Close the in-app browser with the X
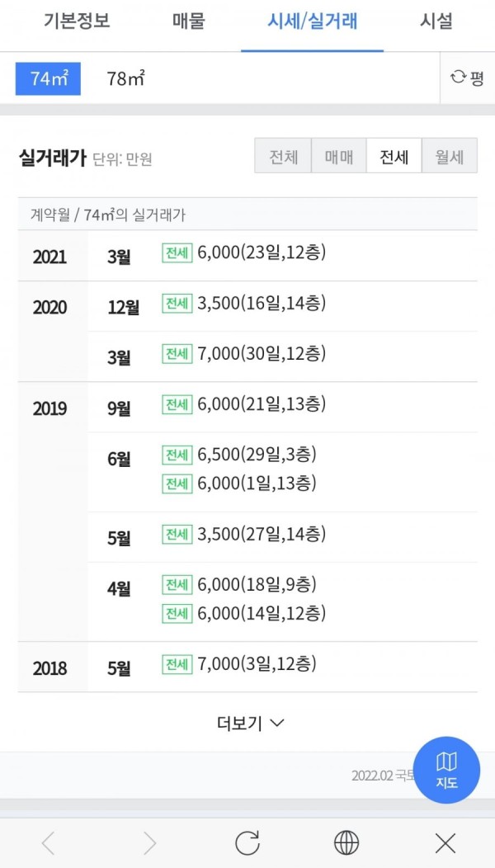Viewport: 495px width, 868px height. 445,843
